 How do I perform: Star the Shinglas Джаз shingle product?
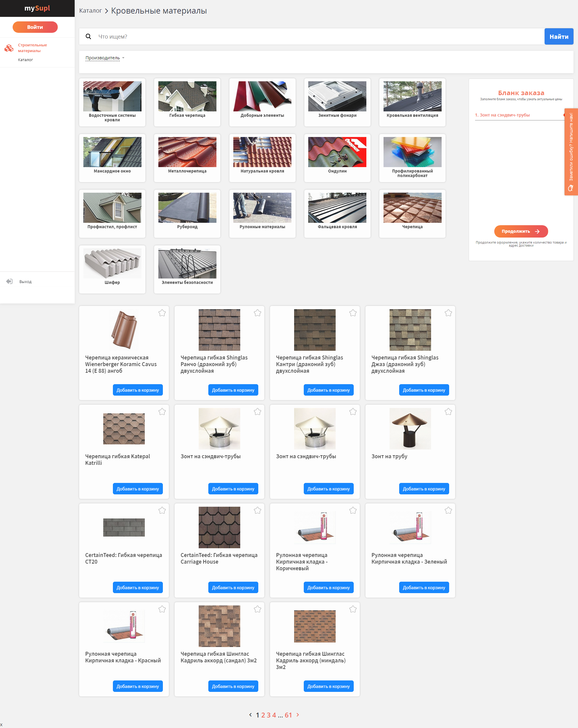pos(448,313)
